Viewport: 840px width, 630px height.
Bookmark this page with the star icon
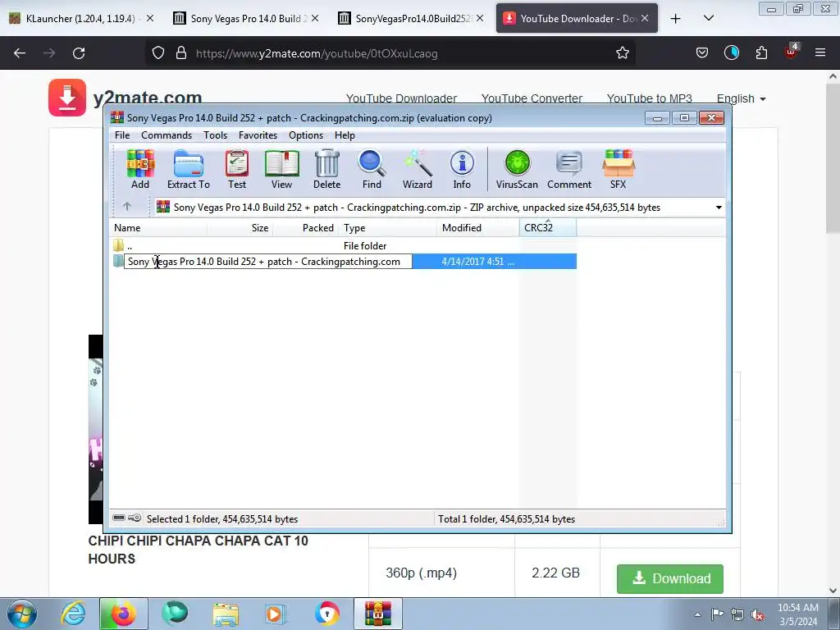pos(622,53)
